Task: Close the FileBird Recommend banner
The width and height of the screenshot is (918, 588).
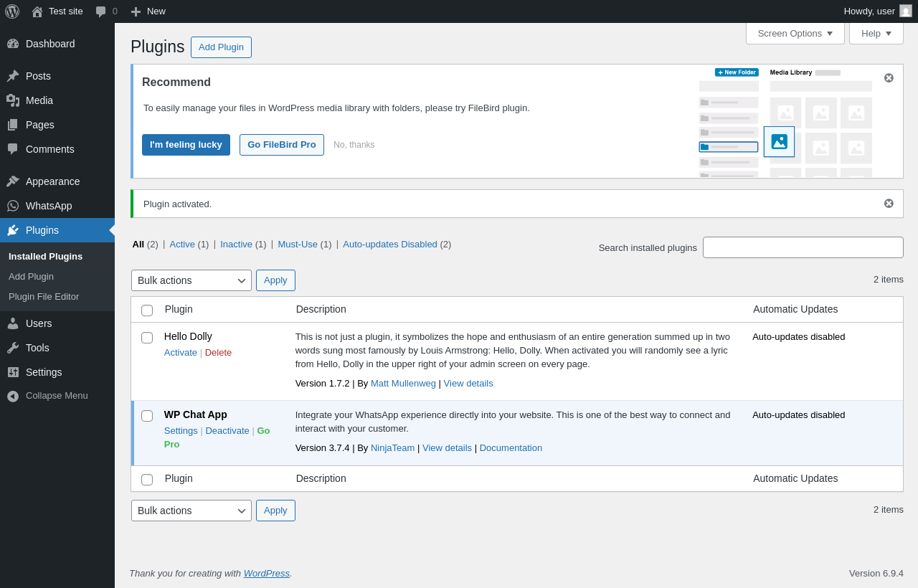Action: tap(889, 78)
